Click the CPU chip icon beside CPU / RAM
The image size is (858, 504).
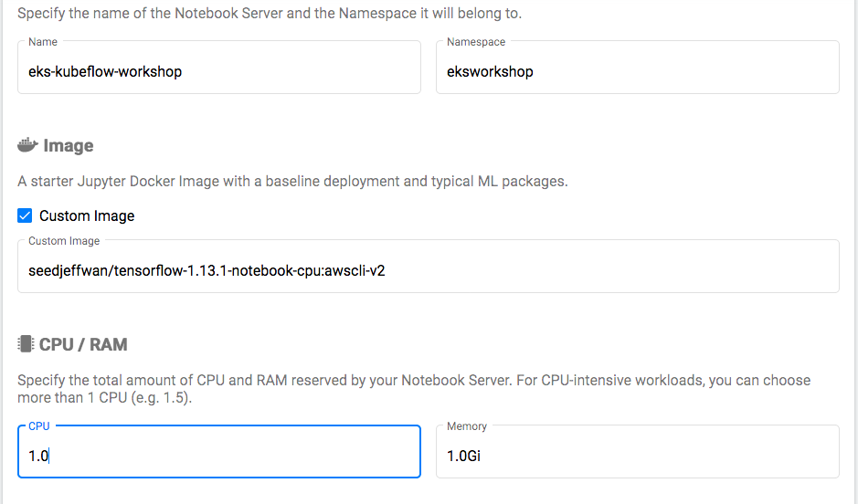coord(26,344)
